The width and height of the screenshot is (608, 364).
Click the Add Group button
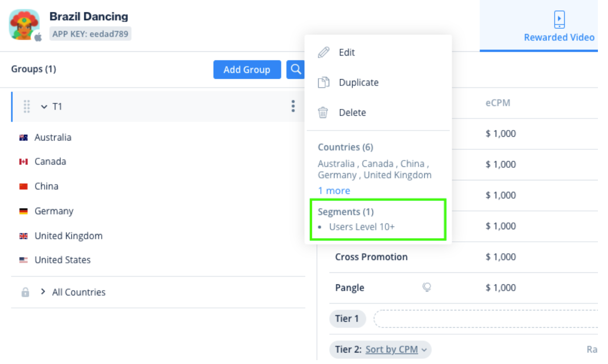(247, 70)
